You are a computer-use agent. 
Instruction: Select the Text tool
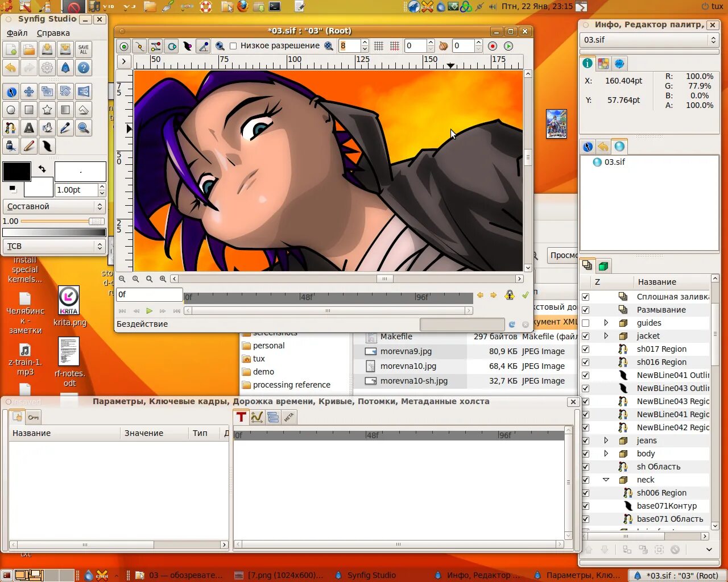(29, 128)
